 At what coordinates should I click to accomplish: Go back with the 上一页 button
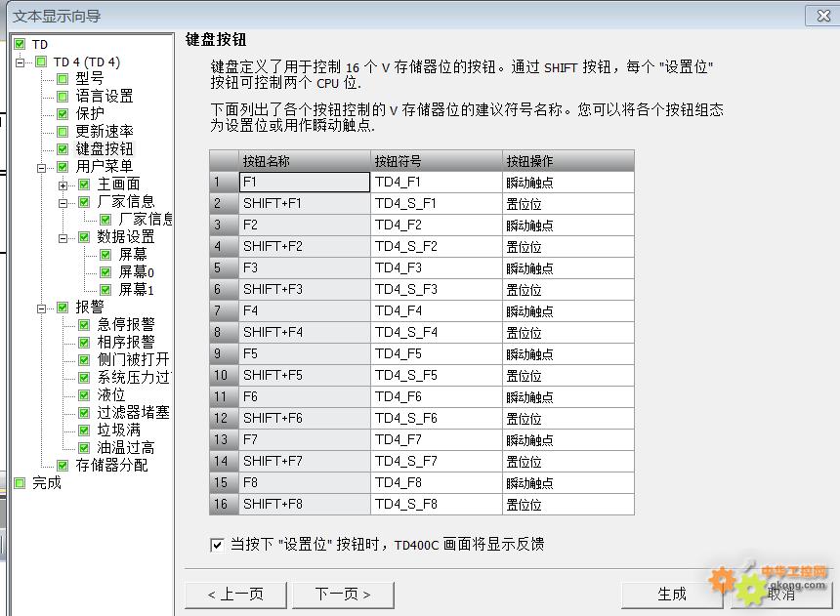234,594
